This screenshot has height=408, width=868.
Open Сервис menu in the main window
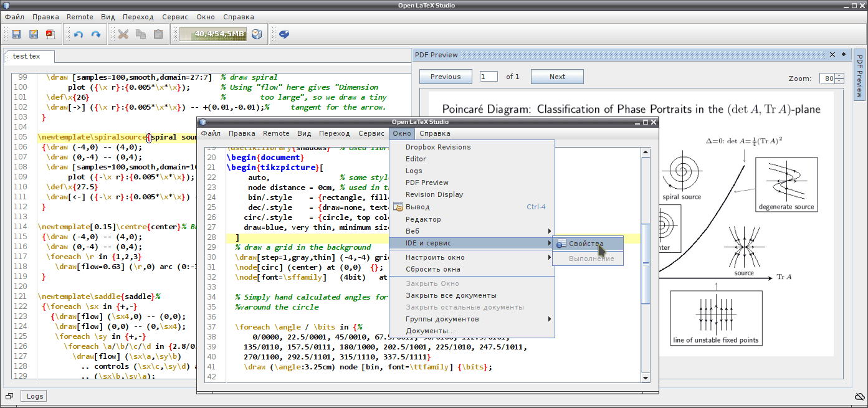pos(175,17)
